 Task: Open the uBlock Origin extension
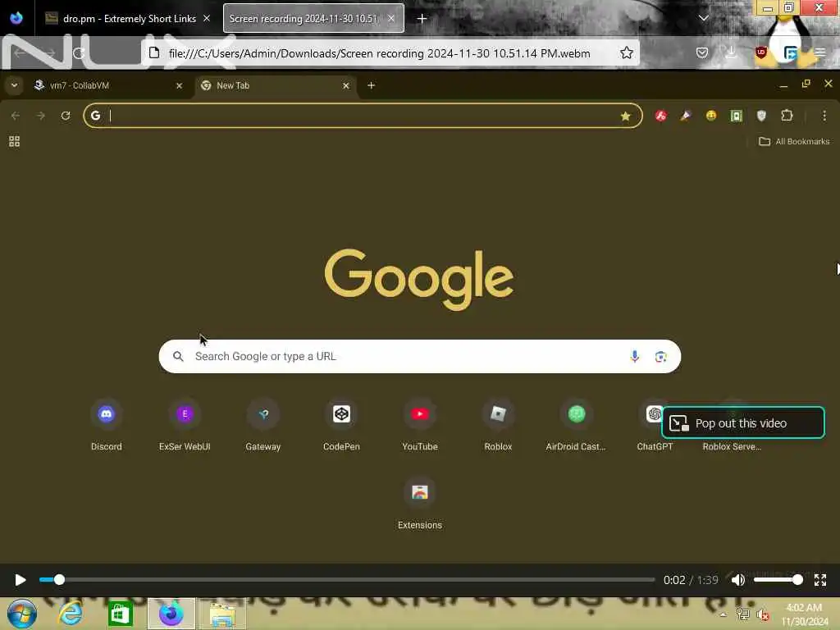pos(761,52)
